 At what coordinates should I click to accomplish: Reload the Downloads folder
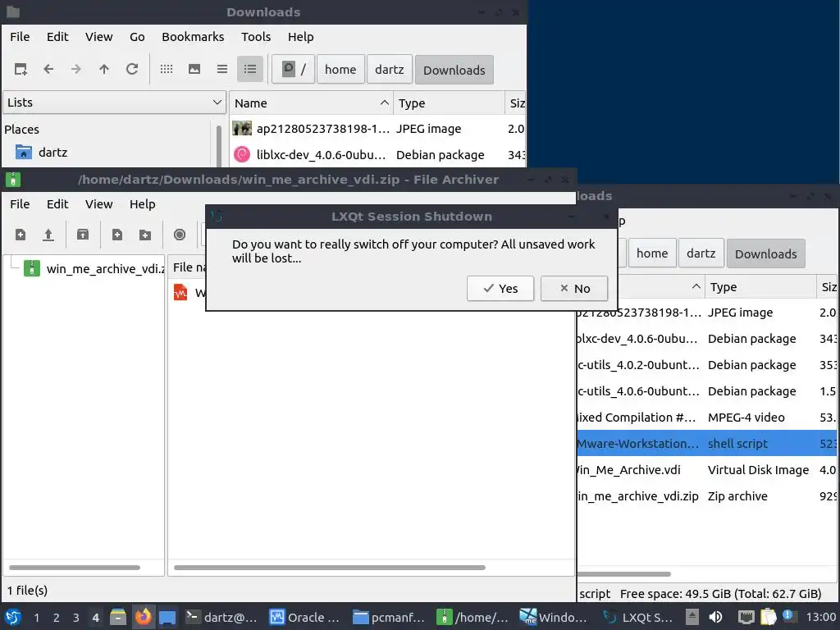pyautogui.click(x=132, y=69)
